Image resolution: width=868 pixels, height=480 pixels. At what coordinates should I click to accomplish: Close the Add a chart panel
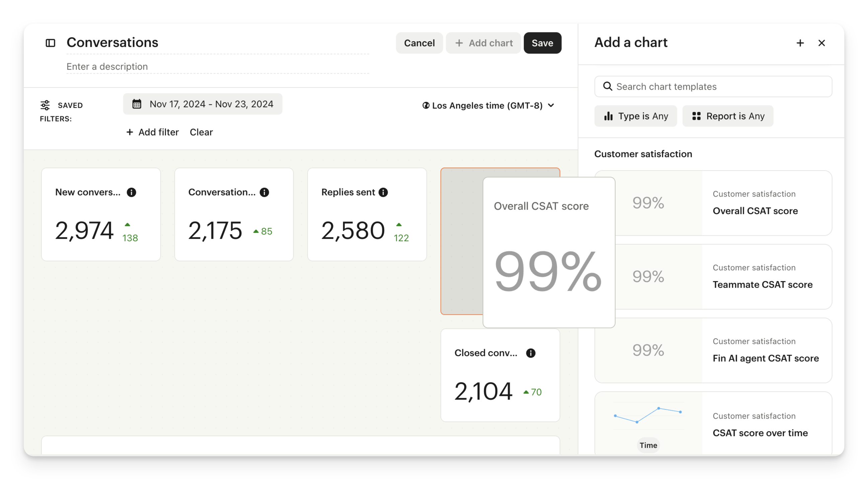click(821, 43)
